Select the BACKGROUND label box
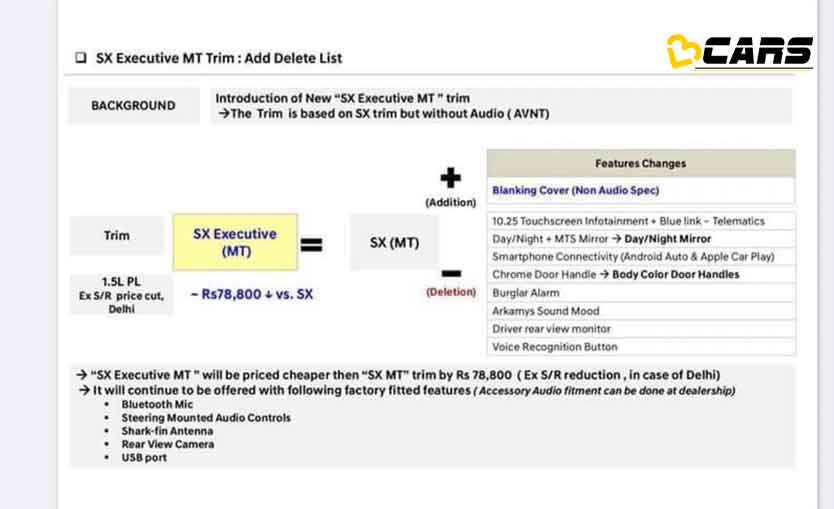Image resolution: width=834 pixels, height=509 pixels. click(x=134, y=105)
